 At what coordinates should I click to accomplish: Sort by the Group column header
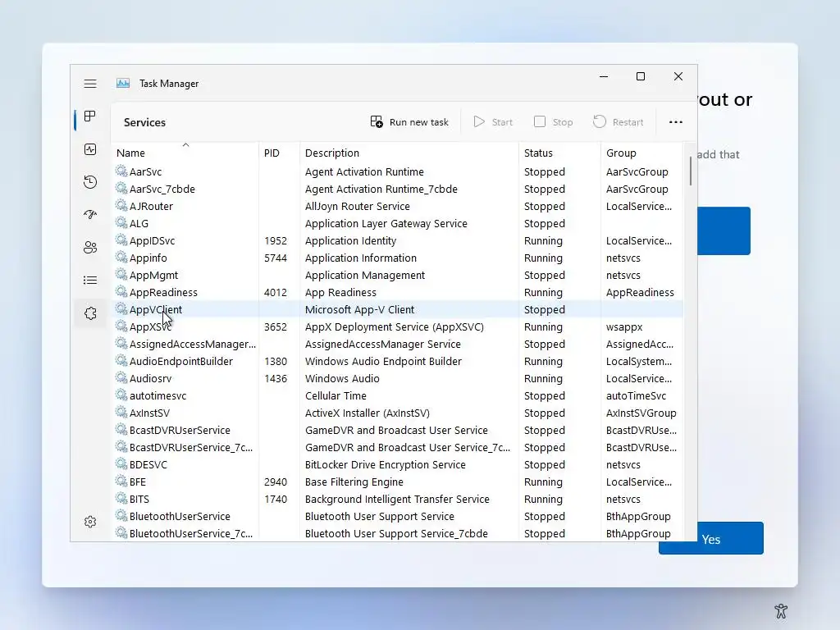click(x=641, y=153)
